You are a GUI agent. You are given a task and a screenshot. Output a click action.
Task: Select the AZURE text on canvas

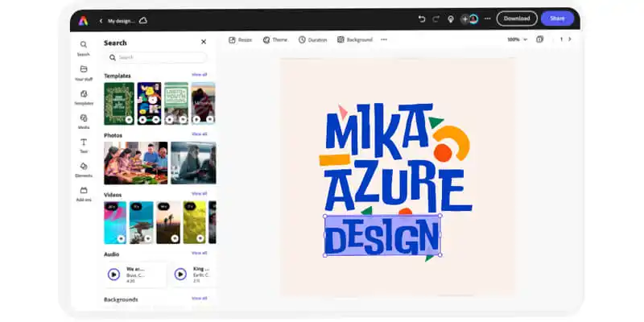click(398, 186)
